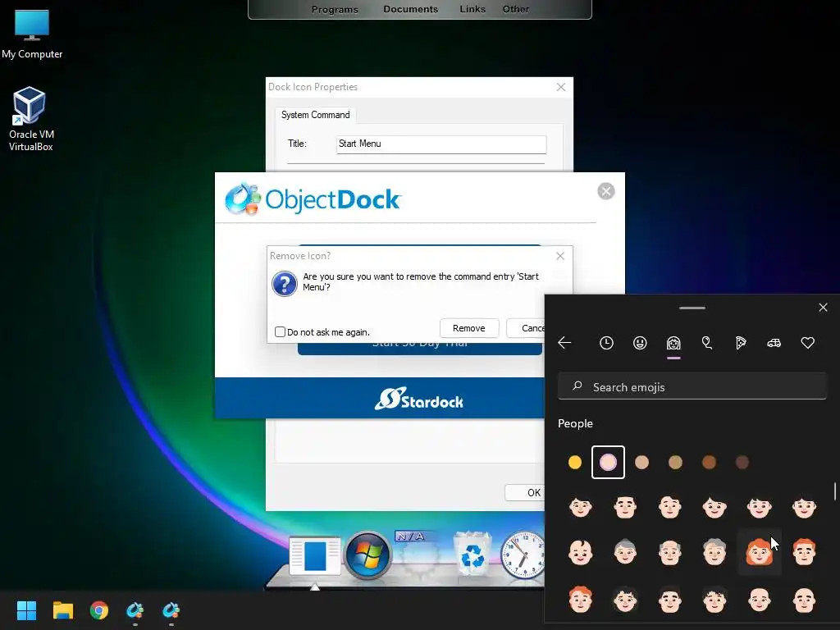Open the heart symbols emoji category
Screen dimensions: 840x630
coord(808,343)
